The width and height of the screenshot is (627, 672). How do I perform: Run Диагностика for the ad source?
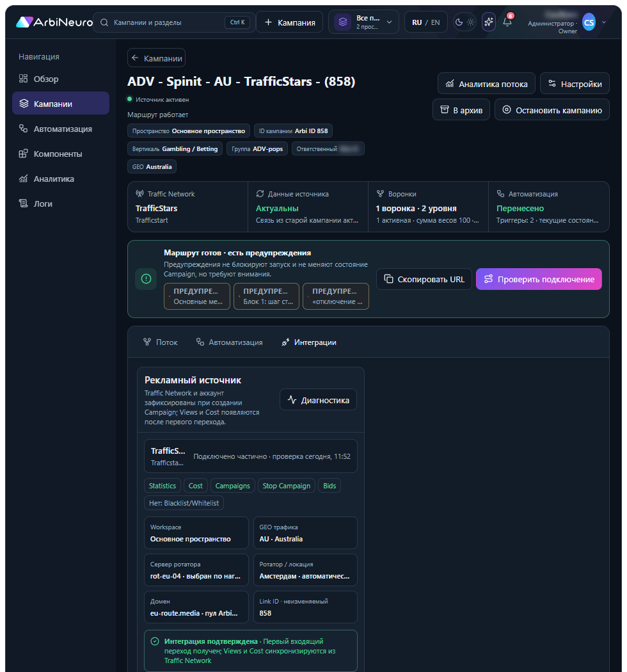(x=319, y=399)
